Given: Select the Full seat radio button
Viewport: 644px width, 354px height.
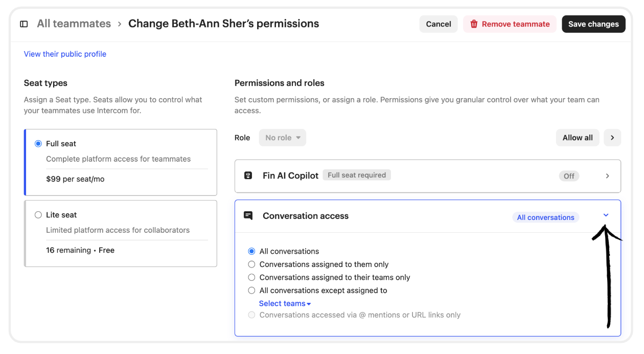Looking at the screenshot, I should coord(38,144).
